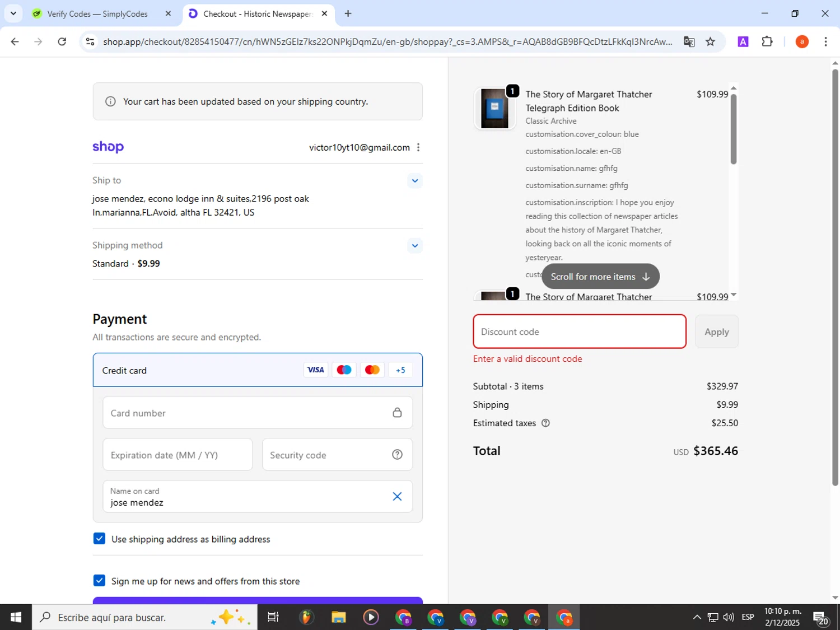Click the estimated taxes info icon

coord(545,423)
